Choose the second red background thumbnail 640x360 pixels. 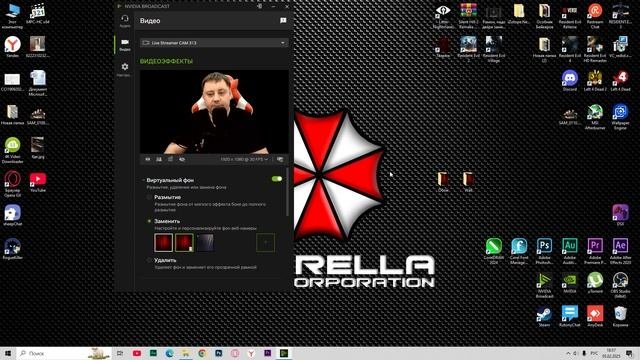coord(184,242)
